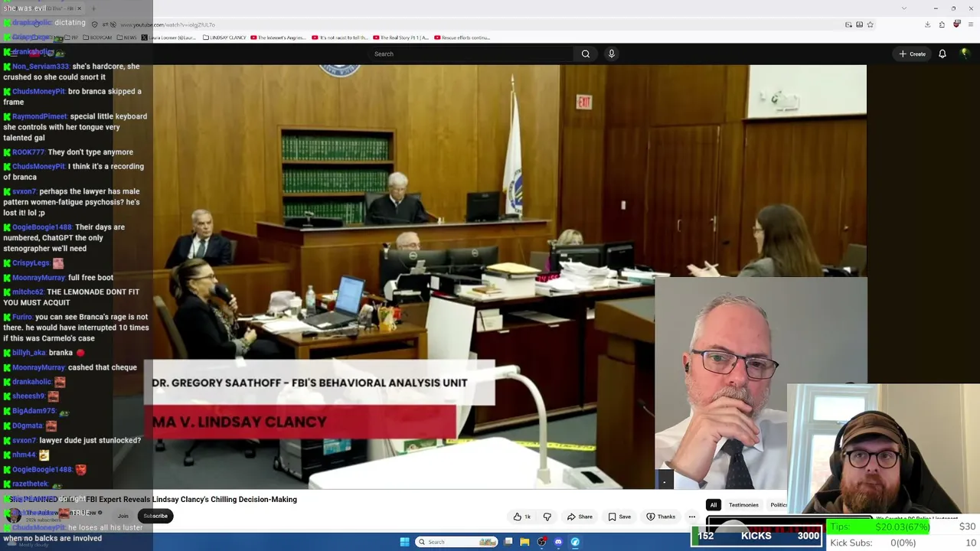Open the shield extension icon in toolbar
The image size is (980, 551).
pyautogui.click(x=956, y=24)
